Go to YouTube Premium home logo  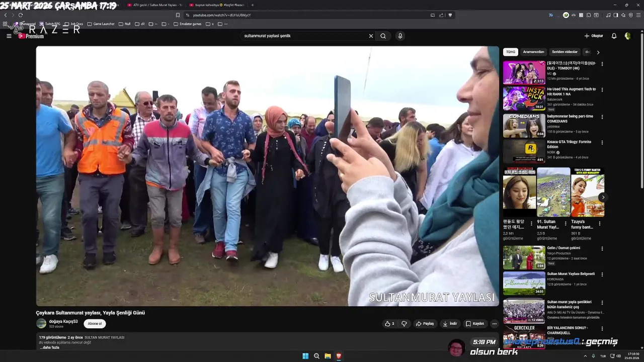coord(31,36)
